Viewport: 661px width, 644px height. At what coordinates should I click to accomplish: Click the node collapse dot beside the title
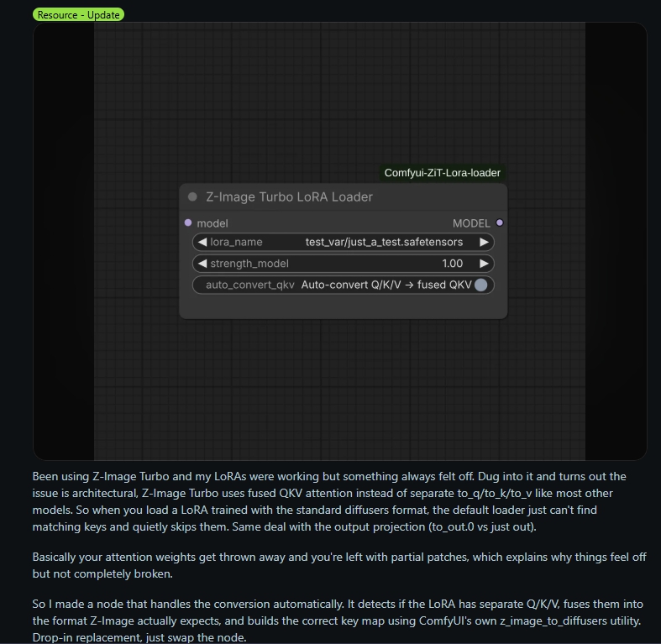(x=192, y=196)
